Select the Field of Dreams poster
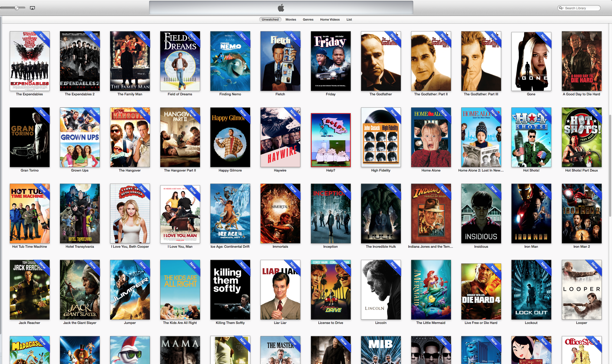The image size is (612, 364). [180, 61]
